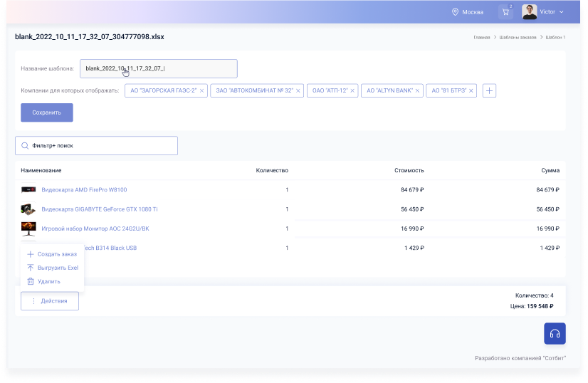588x383 pixels.
Task: Select Удалить in the actions menu
Action: pyautogui.click(x=48, y=281)
